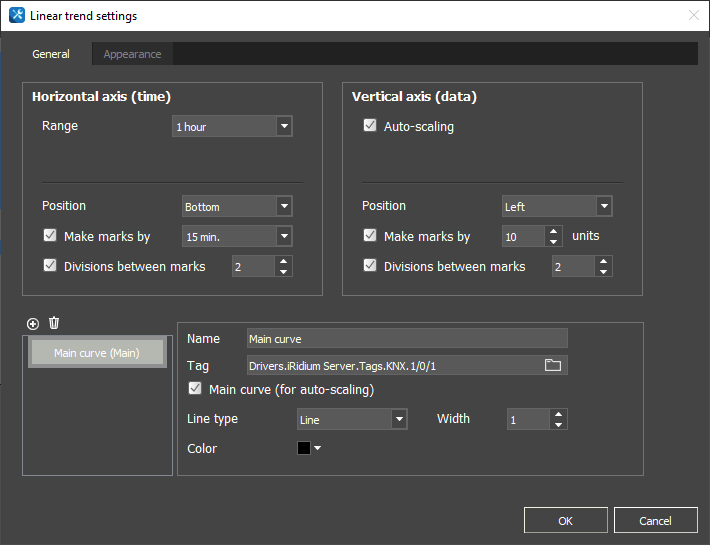Toggle vertical Divisions between marks checkbox
Image resolution: width=710 pixels, height=545 pixels.
(x=370, y=266)
